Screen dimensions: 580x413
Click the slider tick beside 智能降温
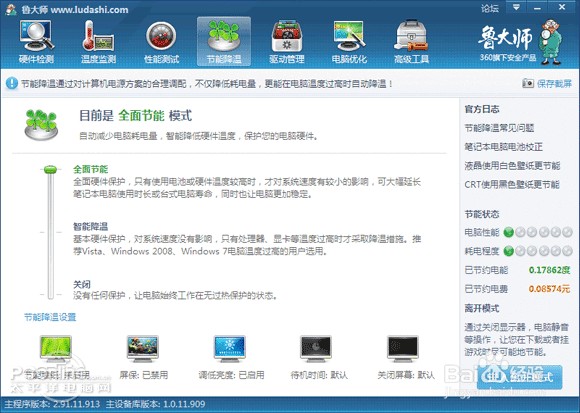click(x=51, y=232)
